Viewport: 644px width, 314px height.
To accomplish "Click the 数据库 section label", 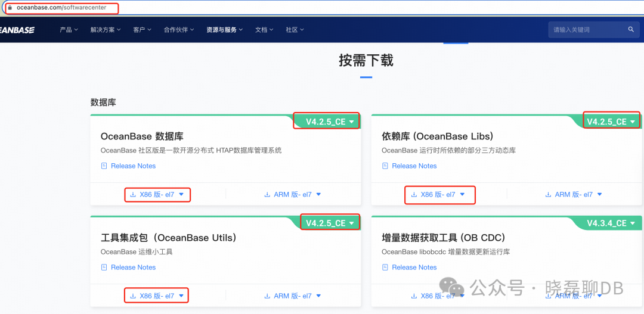I will 103,102.
